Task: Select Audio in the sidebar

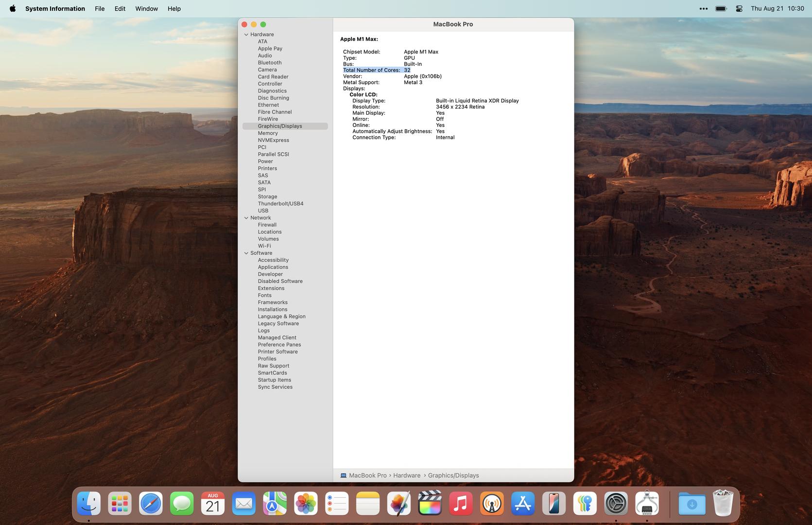Action: pos(265,55)
